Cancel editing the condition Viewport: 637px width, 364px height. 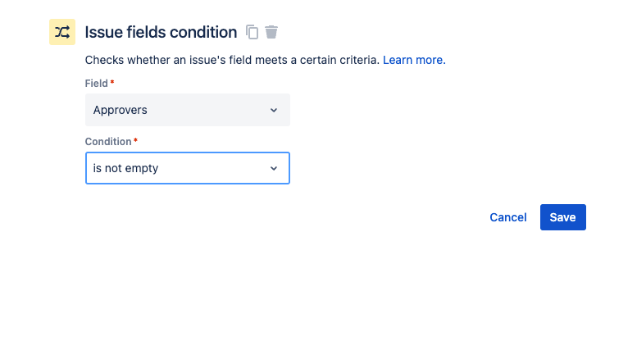(507, 217)
